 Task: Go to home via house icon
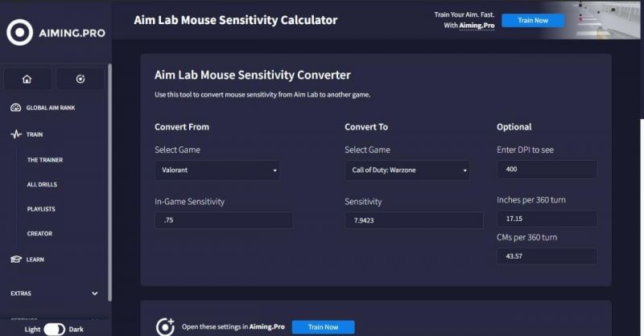pyautogui.click(x=27, y=79)
